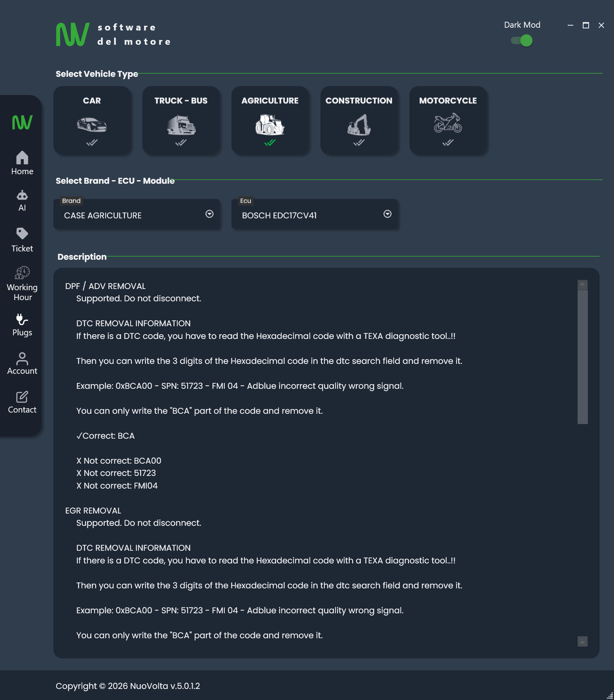Click the double-check mark under TRUCK - BUS
Viewport: 614px width, 700px height.
(x=181, y=143)
